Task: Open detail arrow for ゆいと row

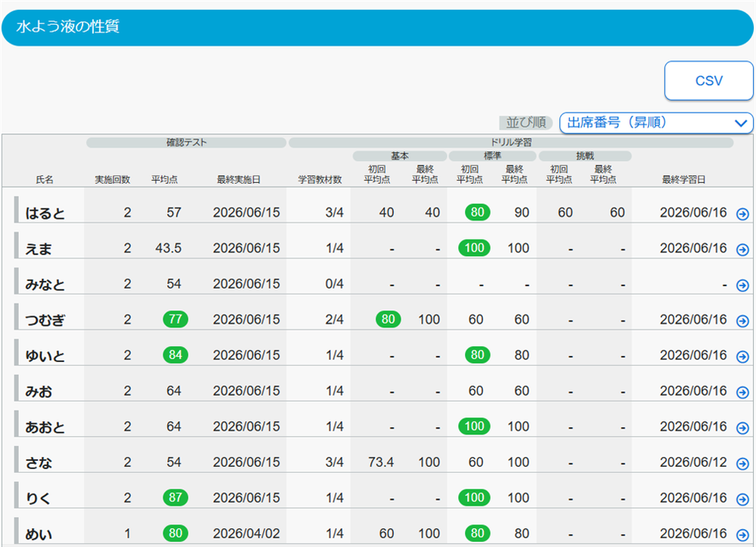Action: click(x=742, y=357)
